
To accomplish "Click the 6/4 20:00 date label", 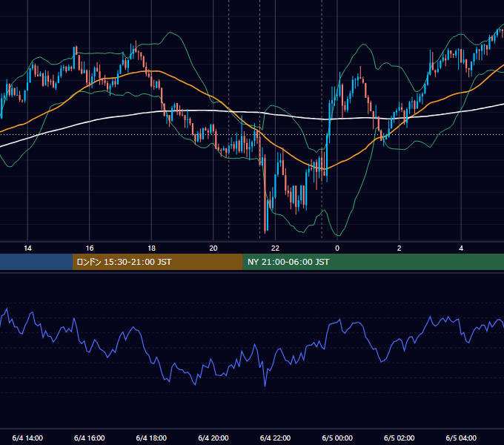I will pos(213,438).
